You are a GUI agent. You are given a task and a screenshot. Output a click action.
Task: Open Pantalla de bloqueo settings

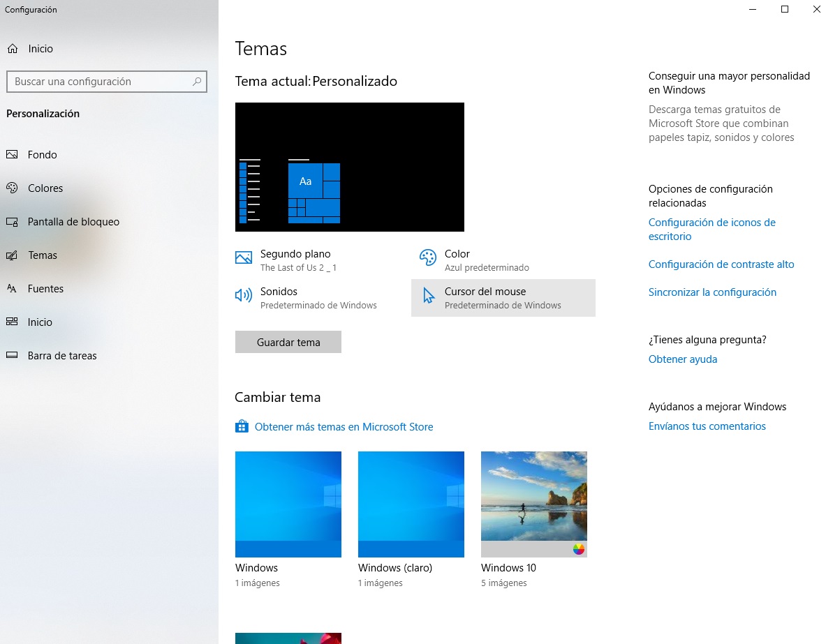[73, 222]
